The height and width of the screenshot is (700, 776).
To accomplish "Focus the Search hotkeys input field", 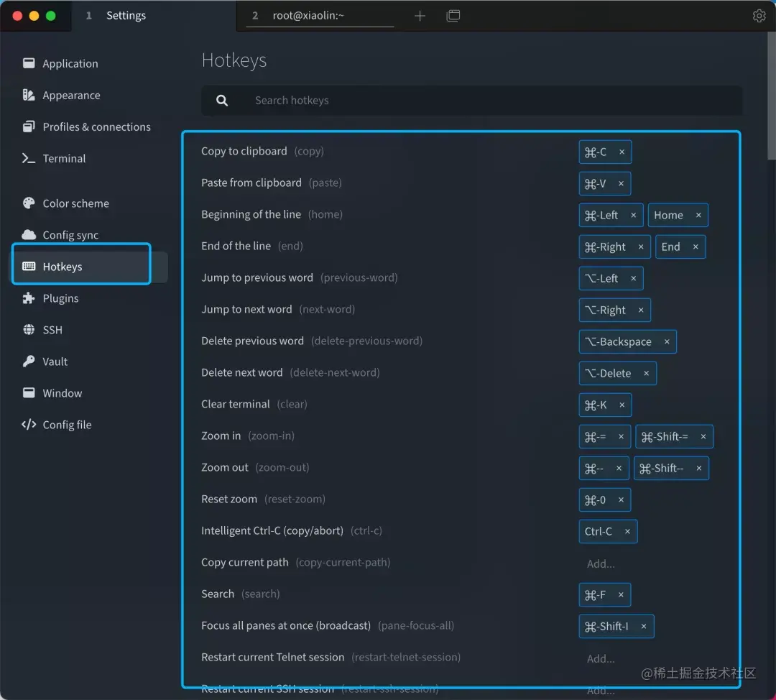I will [x=471, y=101].
